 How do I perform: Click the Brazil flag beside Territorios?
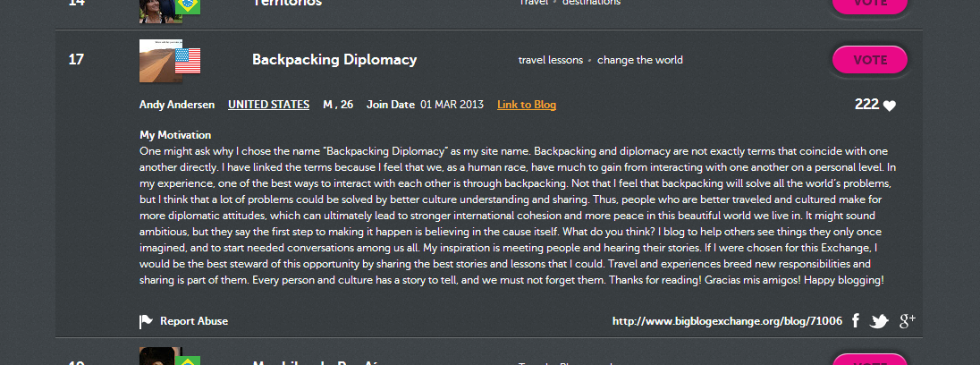pos(188,5)
